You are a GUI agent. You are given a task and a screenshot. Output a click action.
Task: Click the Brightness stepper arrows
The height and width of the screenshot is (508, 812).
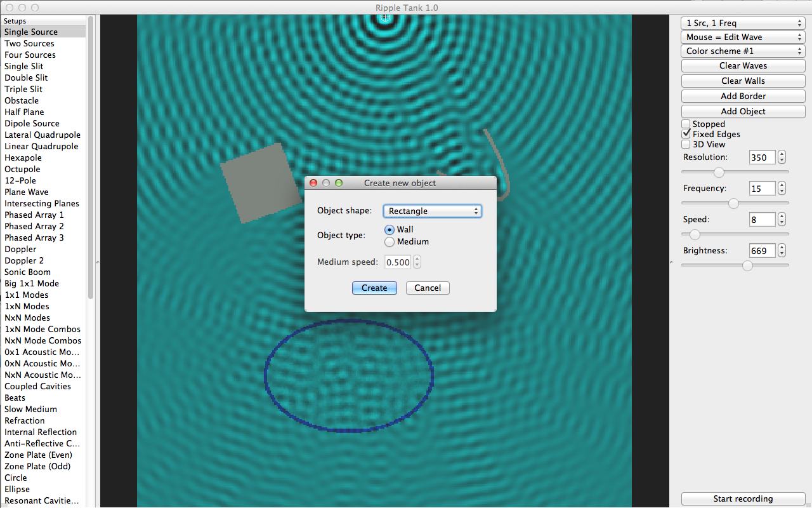[x=782, y=251]
